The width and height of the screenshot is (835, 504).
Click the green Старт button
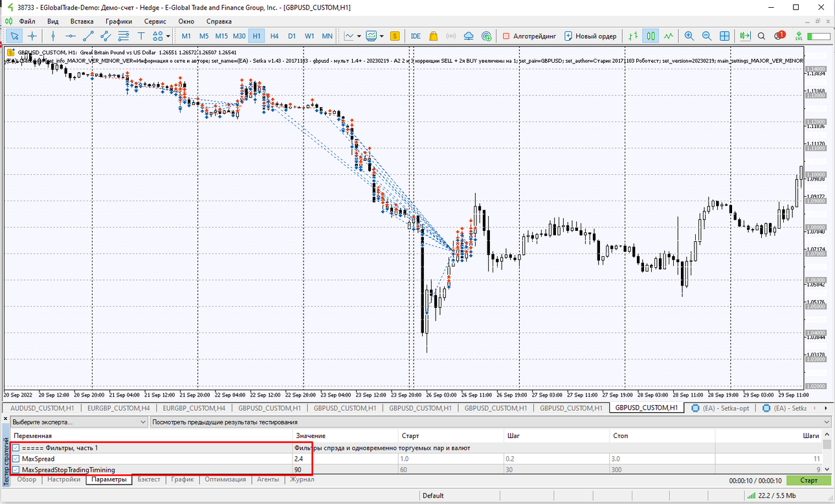[808, 480]
